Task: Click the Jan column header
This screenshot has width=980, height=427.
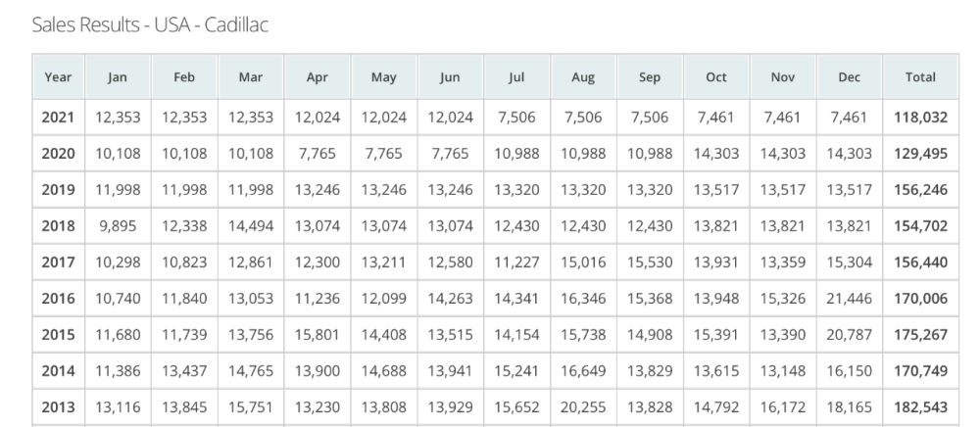Action: click(118, 76)
